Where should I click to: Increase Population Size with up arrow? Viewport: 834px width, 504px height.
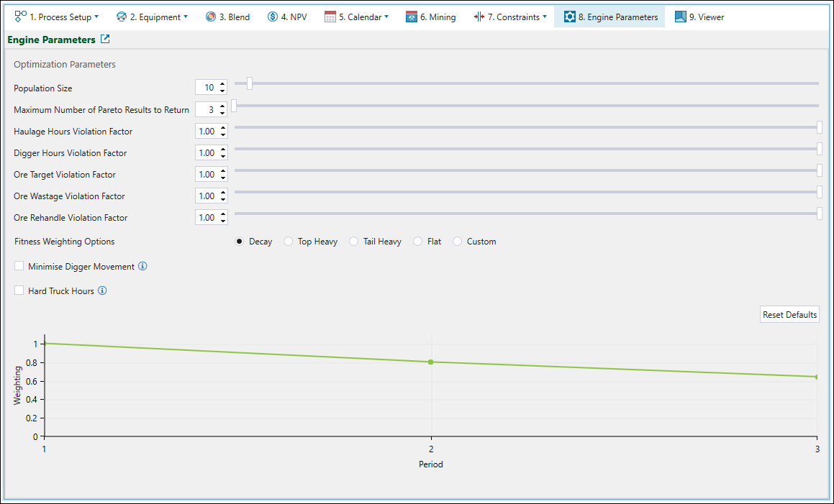point(222,84)
